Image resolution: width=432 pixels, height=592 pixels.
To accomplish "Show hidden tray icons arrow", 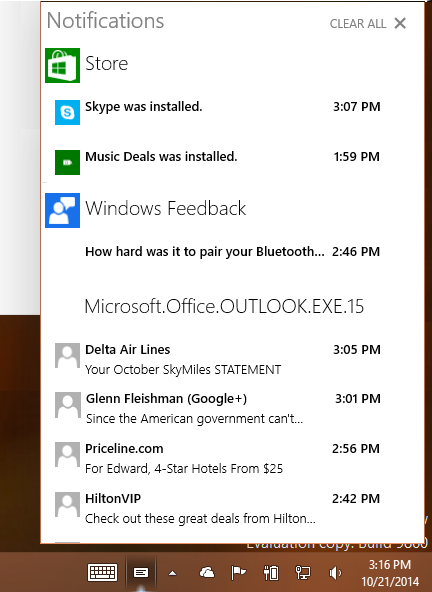I will (x=173, y=573).
